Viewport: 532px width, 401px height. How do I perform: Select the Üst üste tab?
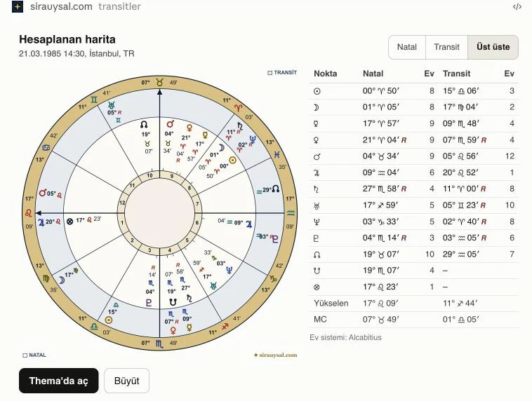click(493, 47)
